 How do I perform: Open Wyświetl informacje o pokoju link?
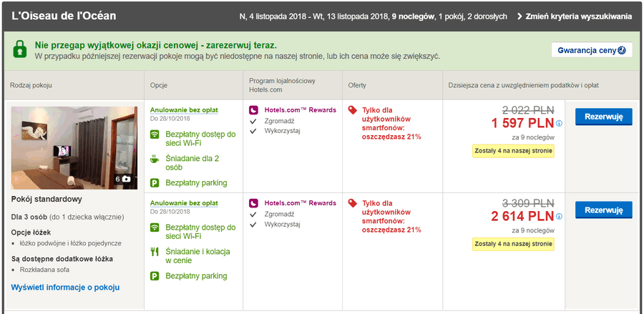point(65,288)
